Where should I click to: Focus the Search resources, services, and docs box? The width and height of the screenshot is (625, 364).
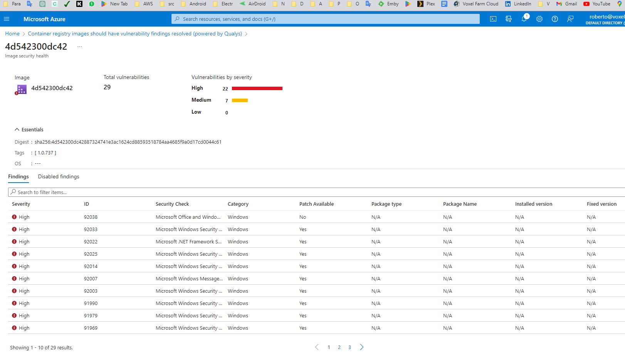pos(326,19)
